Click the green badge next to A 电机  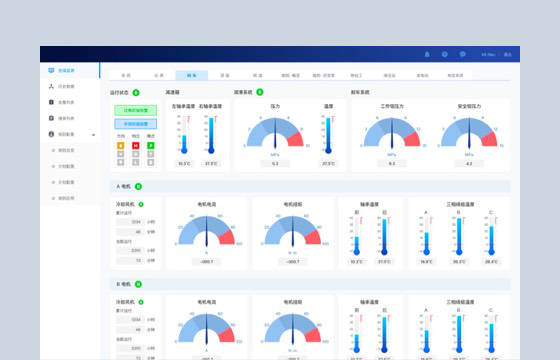(138, 186)
